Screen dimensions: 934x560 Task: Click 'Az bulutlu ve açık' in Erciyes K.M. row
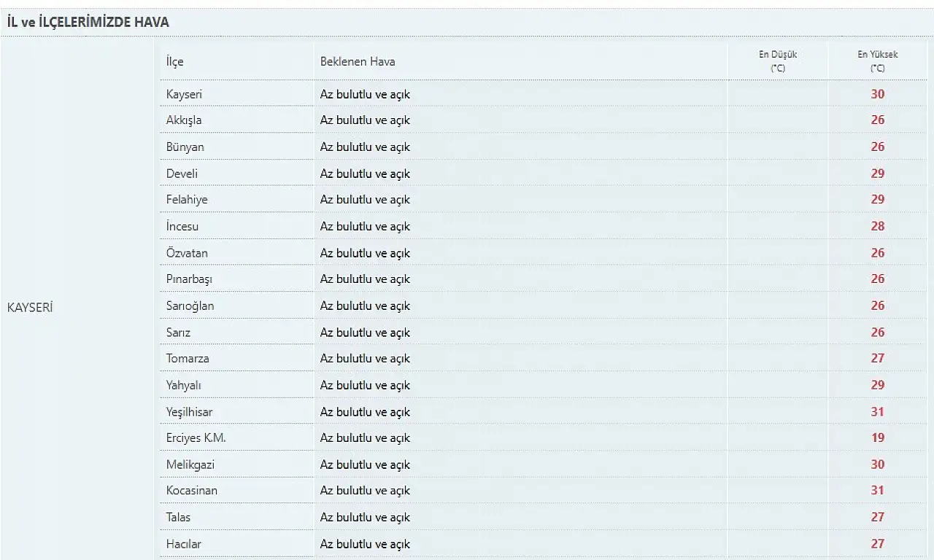point(365,438)
